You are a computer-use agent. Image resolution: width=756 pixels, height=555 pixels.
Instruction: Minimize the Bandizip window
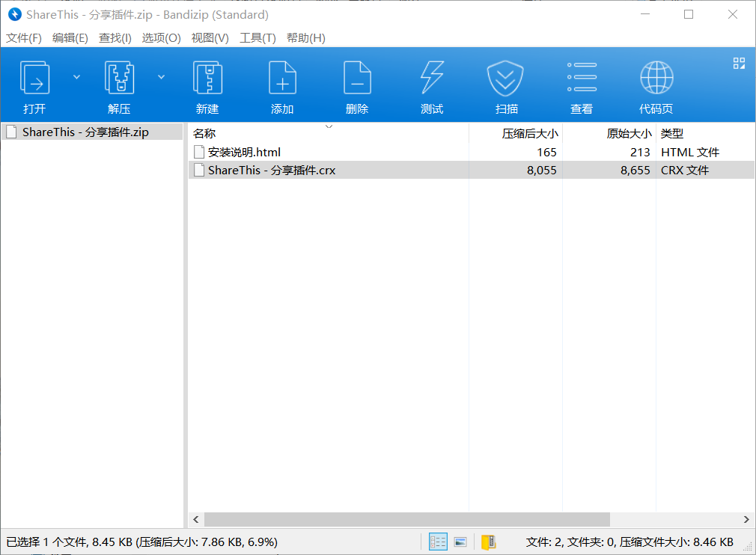tap(645, 14)
